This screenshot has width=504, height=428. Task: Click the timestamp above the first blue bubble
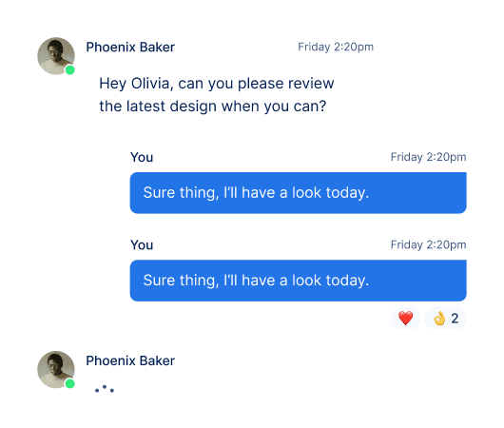428,157
